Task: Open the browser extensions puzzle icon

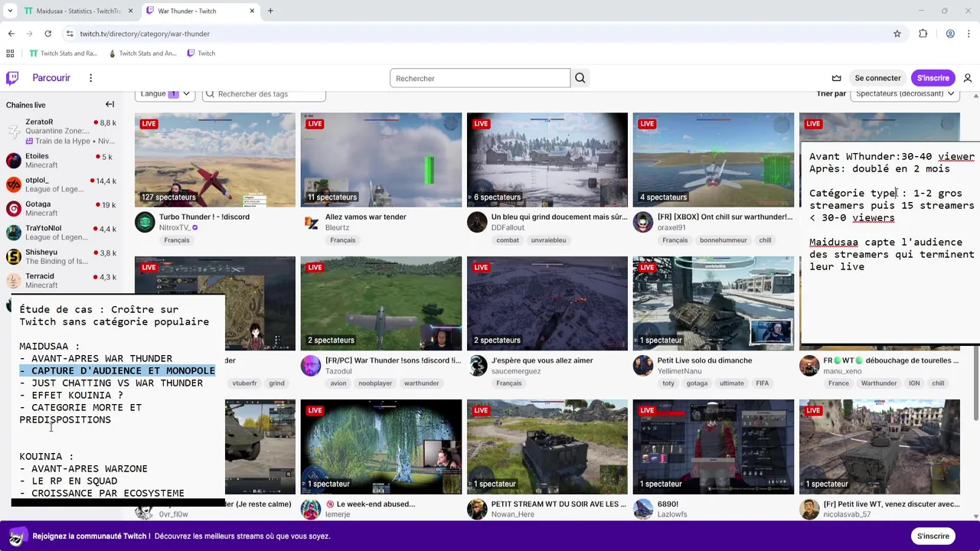Action: (923, 34)
